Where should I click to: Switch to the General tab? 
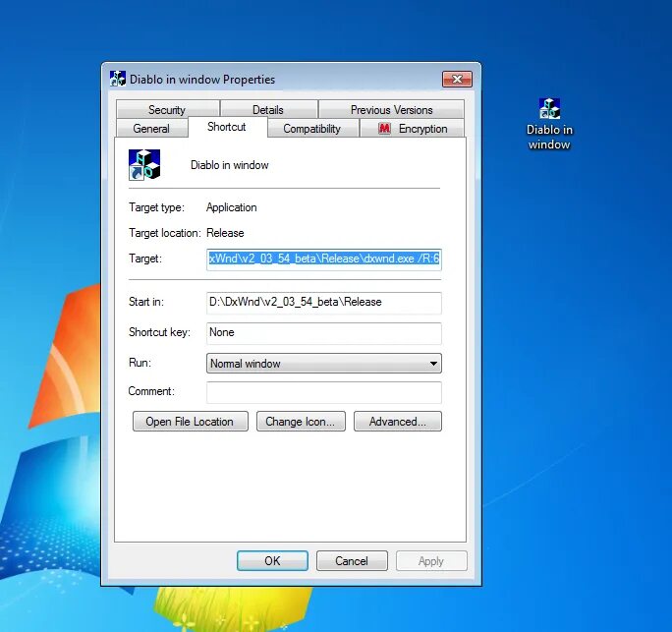point(151,128)
